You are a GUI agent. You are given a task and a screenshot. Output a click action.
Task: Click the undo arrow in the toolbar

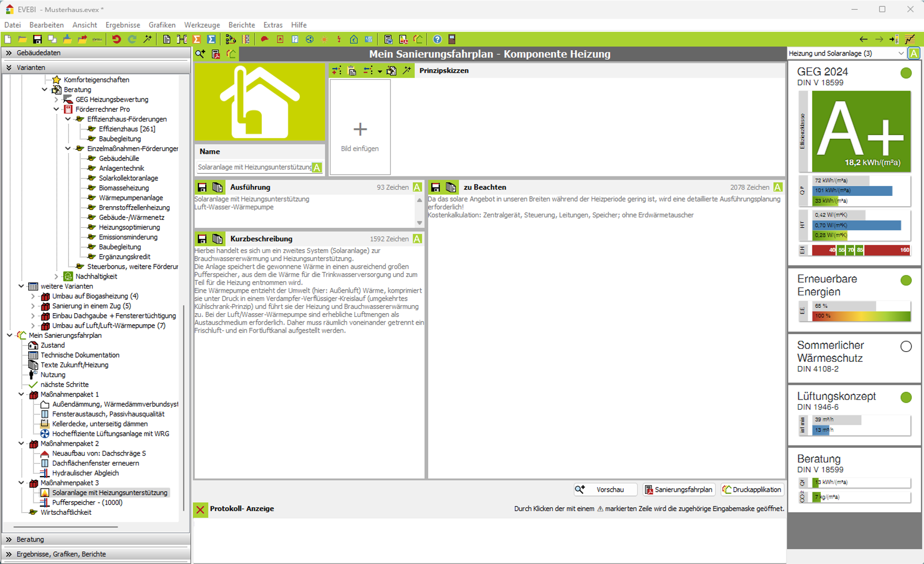(x=116, y=39)
